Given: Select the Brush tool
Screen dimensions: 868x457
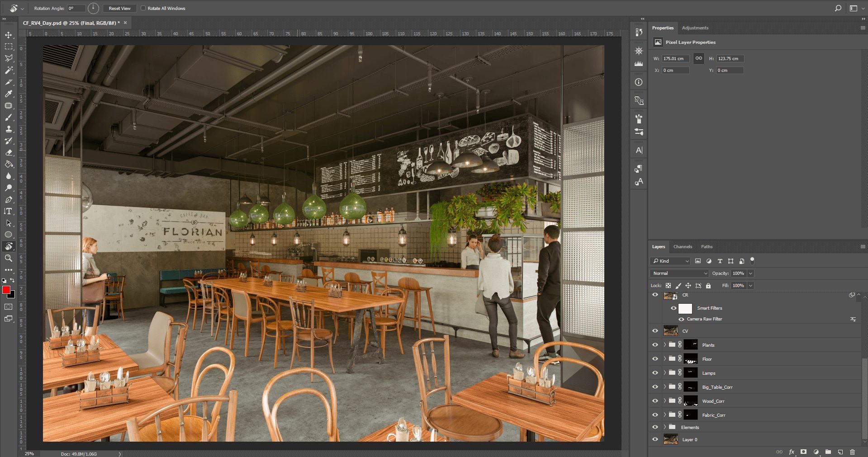Looking at the screenshot, I should coord(9,117).
